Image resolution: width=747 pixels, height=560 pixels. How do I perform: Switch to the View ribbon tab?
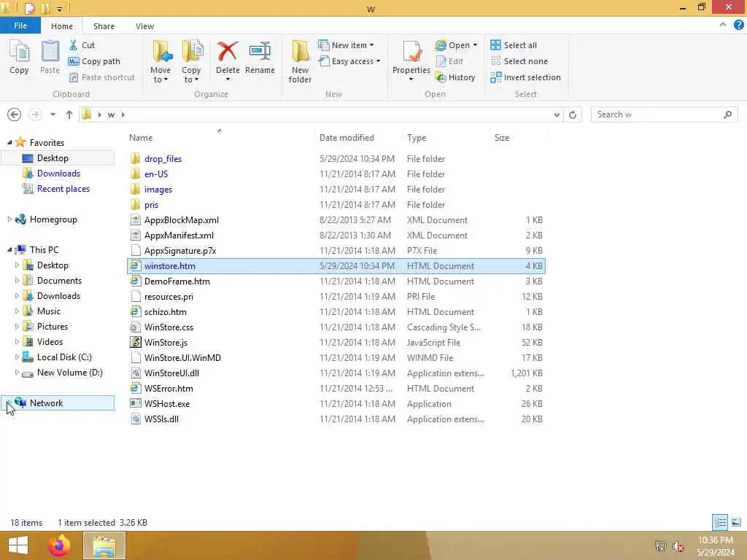click(145, 26)
